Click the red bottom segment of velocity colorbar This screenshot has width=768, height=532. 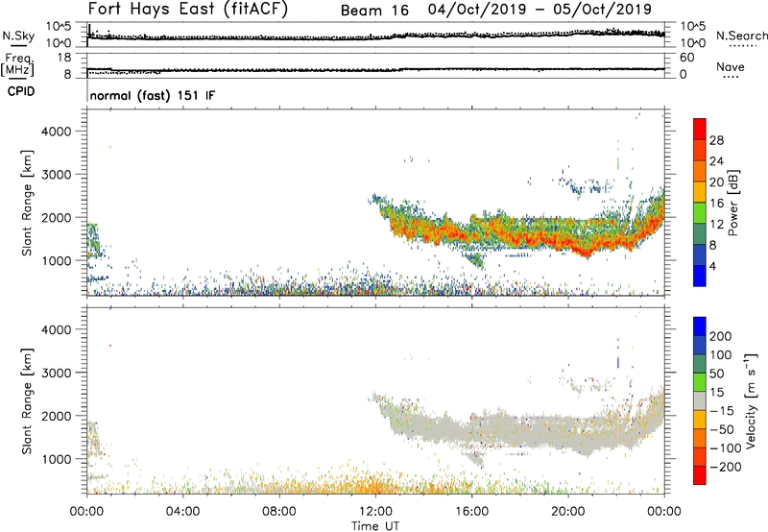700,475
